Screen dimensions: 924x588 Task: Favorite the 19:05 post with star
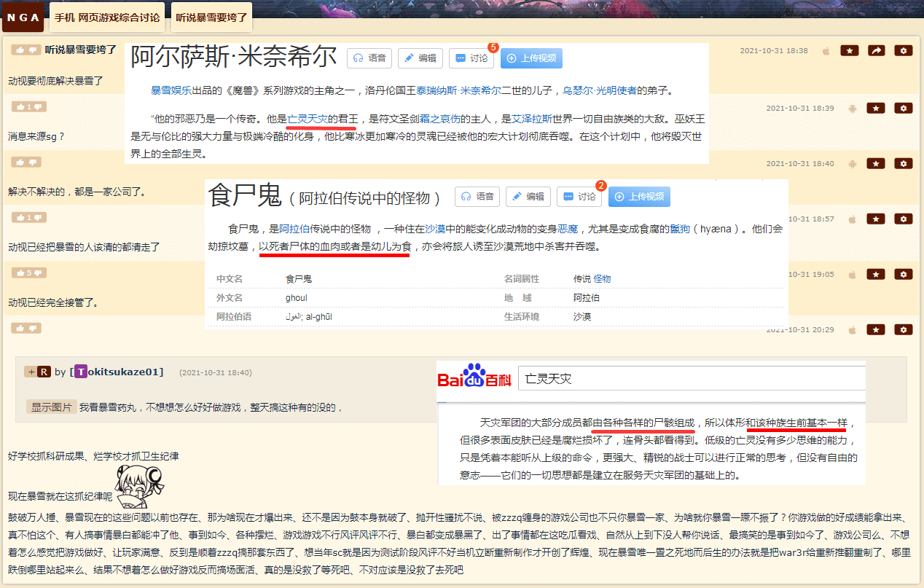pos(877,274)
